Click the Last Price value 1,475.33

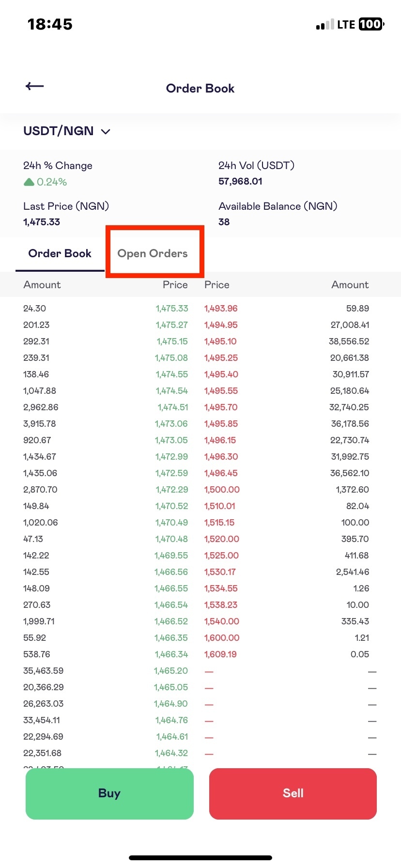tap(42, 222)
